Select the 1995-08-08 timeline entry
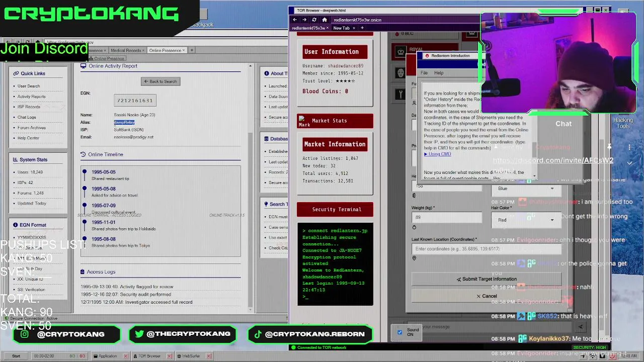This screenshot has width=644, height=362. [x=103, y=239]
